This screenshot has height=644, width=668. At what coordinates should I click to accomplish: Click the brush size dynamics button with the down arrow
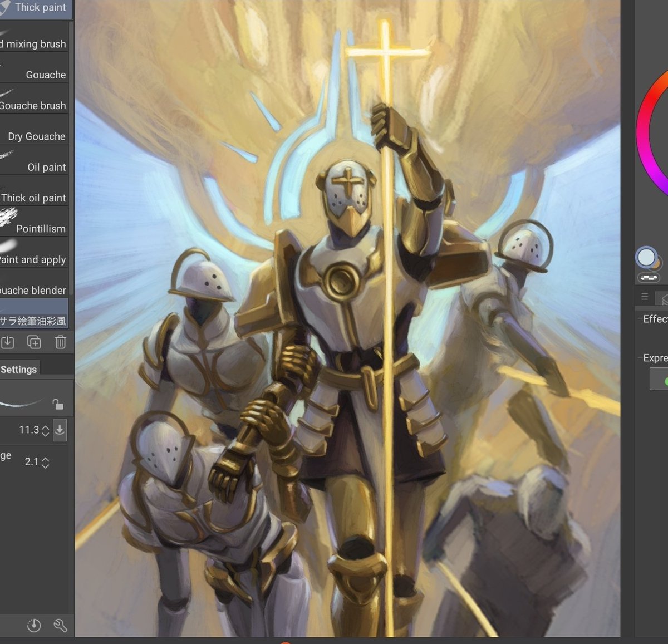[x=60, y=430]
